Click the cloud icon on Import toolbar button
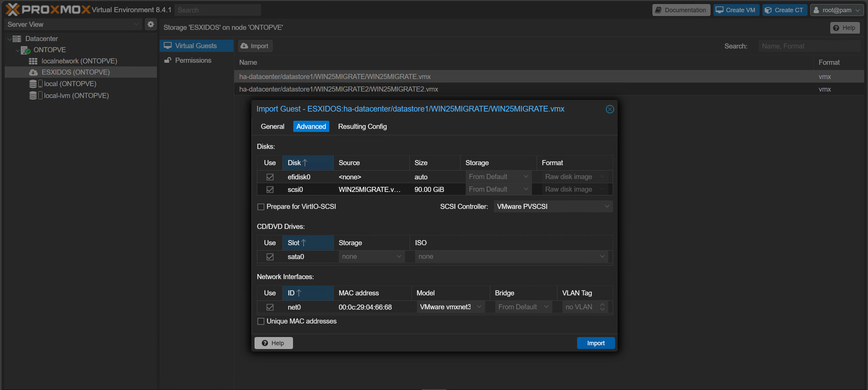 coord(244,46)
